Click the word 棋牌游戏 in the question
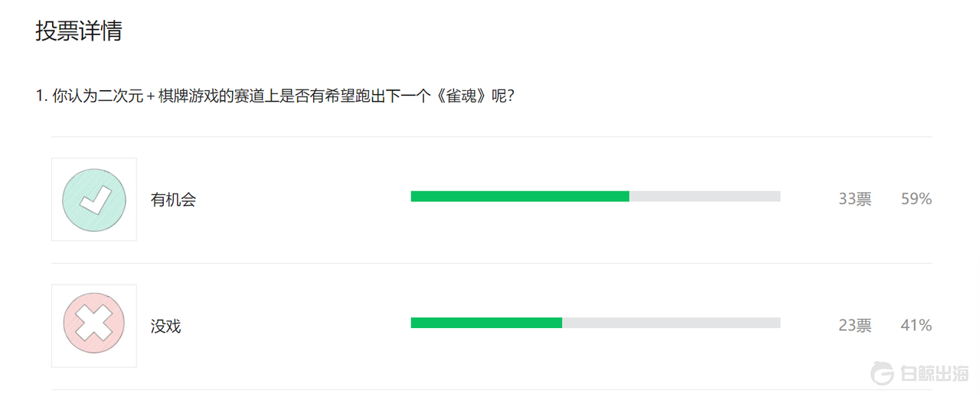Screen dimensions: 980x397 (x=189, y=97)
